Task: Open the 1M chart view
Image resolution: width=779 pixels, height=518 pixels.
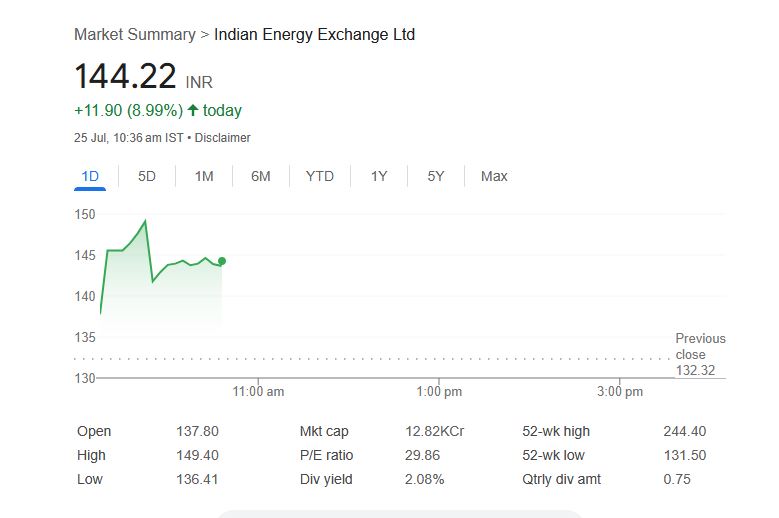Action: click(x=204, y=176)
